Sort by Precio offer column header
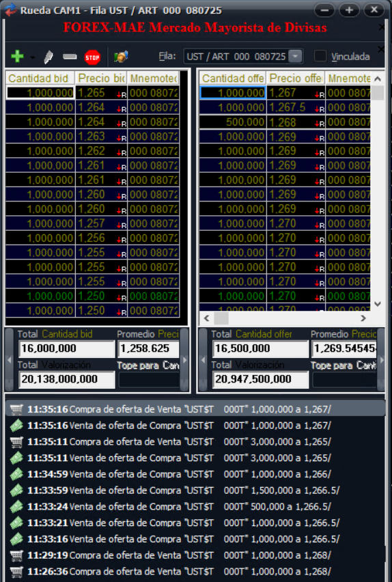The width and height of the screenshot is (392, 582). pyautogui.click(x=296, y=79)
